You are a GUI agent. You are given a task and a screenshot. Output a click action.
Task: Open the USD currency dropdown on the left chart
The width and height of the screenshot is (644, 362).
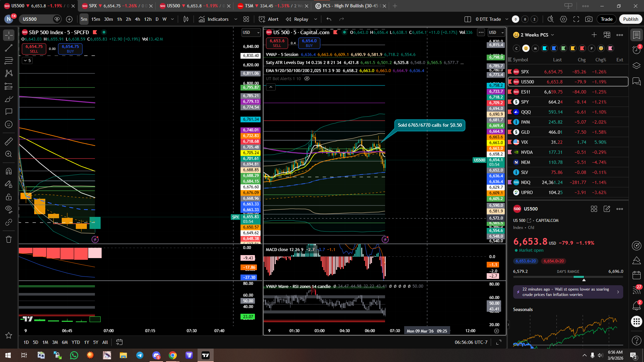(x=251, y=32)
